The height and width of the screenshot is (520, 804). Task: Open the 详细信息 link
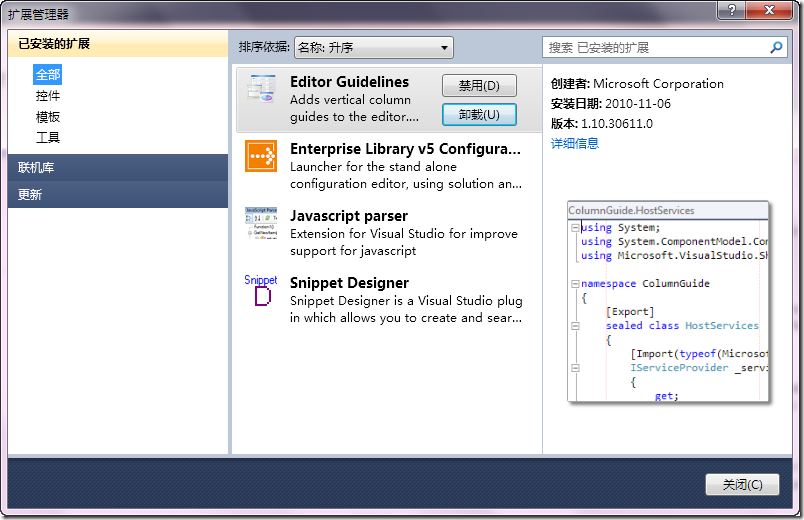[575, 144]
